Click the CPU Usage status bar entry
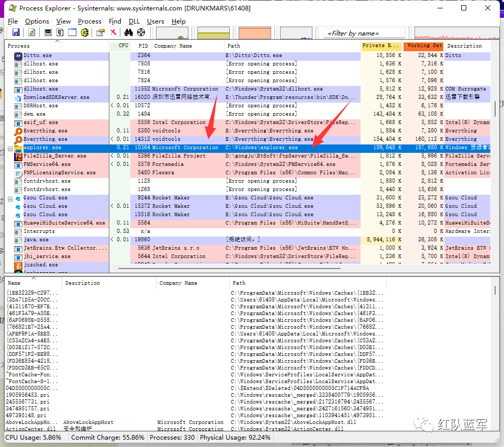This screenshot has height=447, width=504. 33,438
